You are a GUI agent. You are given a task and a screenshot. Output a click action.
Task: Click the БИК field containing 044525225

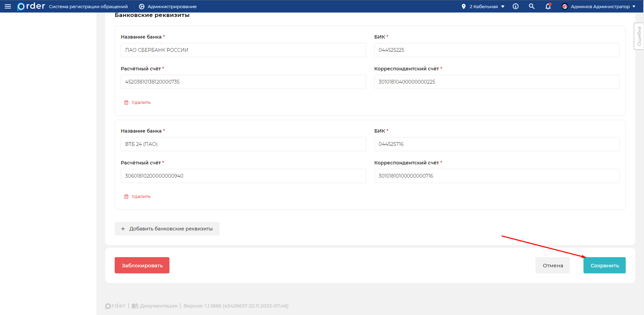coord(497,50)
